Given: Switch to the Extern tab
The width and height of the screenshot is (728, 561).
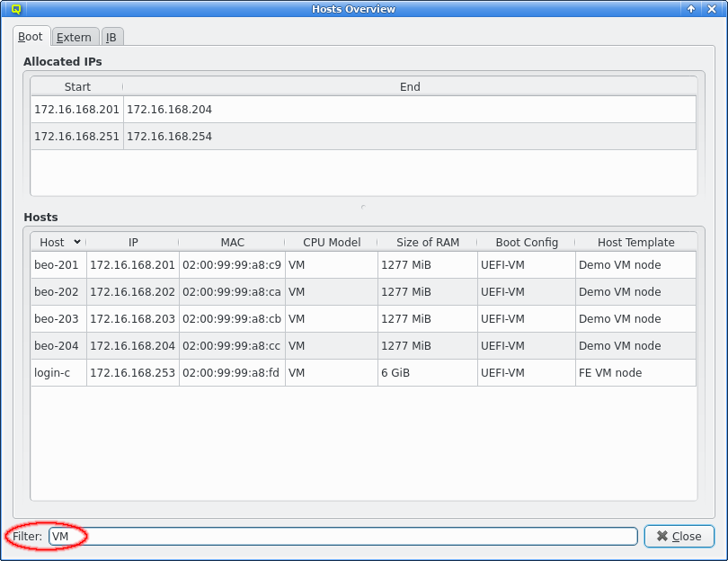Looking at the screenshot, I should coord(74,38).
